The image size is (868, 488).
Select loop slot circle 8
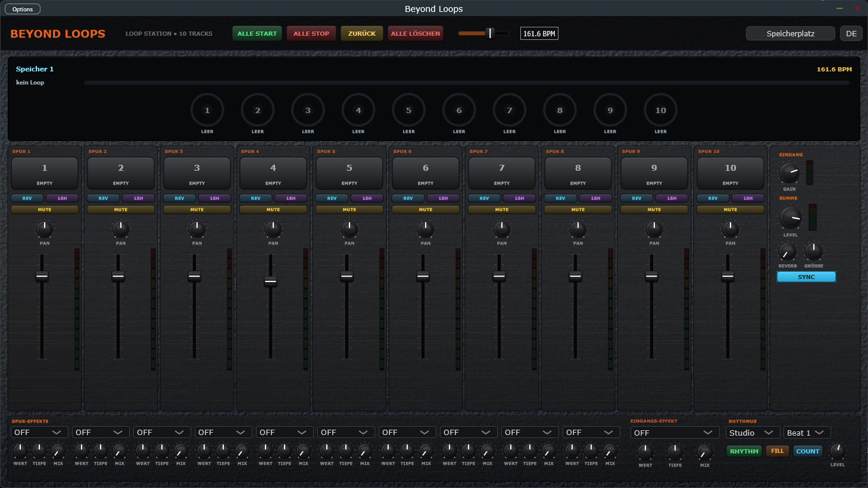coord(560,110)
